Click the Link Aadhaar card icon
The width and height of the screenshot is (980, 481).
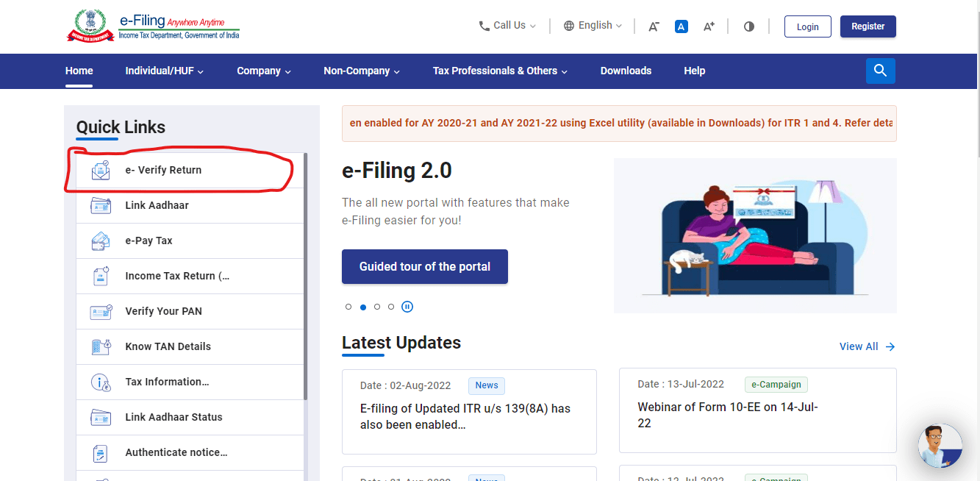pyautogui.click(x=101, y=205)
